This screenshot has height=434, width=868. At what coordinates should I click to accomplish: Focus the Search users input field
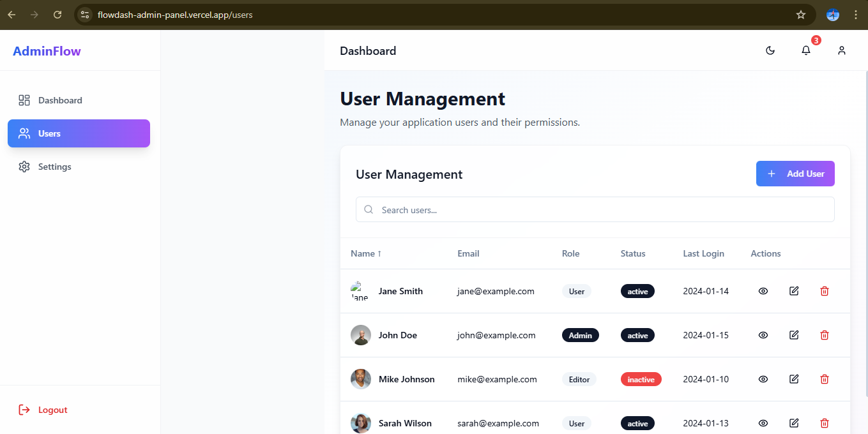click(600, 210)
